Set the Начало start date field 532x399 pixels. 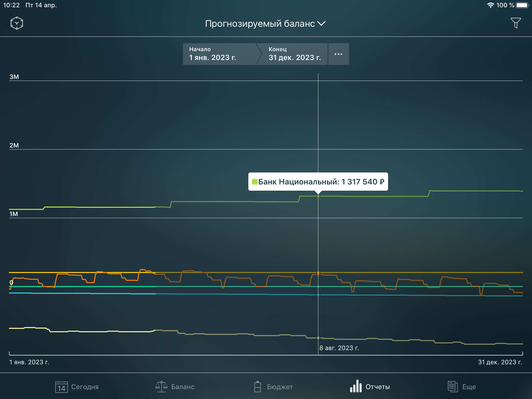coord(220,54)
